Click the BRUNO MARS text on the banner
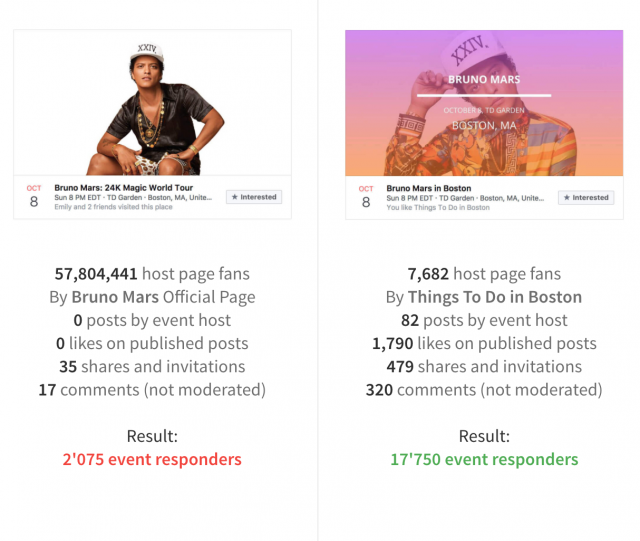This screenshot has width=640, height=541. [x=484, y=79]
